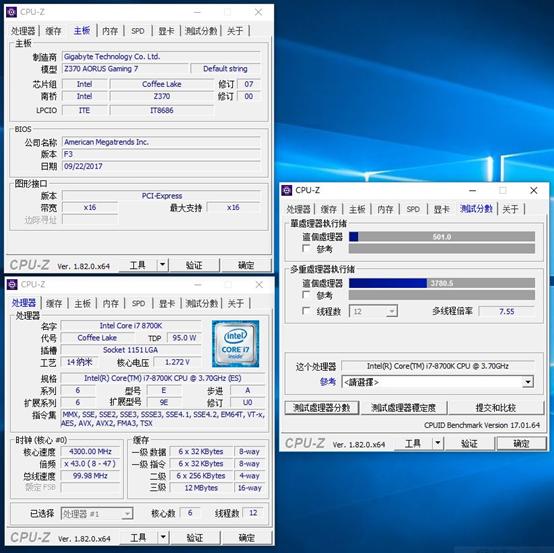Screen dimensions: 554x553
Task: Click the 测试处理器分数 button
Action: click(322, 408)
